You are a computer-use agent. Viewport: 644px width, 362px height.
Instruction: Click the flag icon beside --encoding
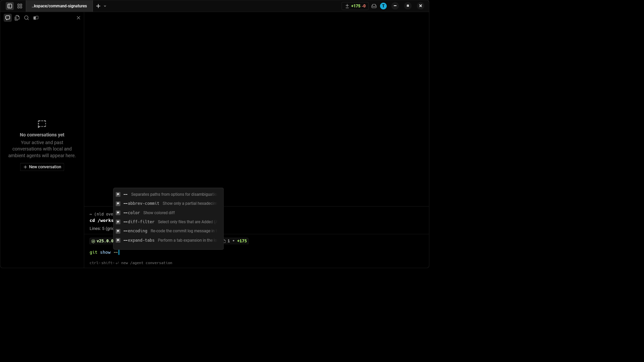tap(118, 231)
